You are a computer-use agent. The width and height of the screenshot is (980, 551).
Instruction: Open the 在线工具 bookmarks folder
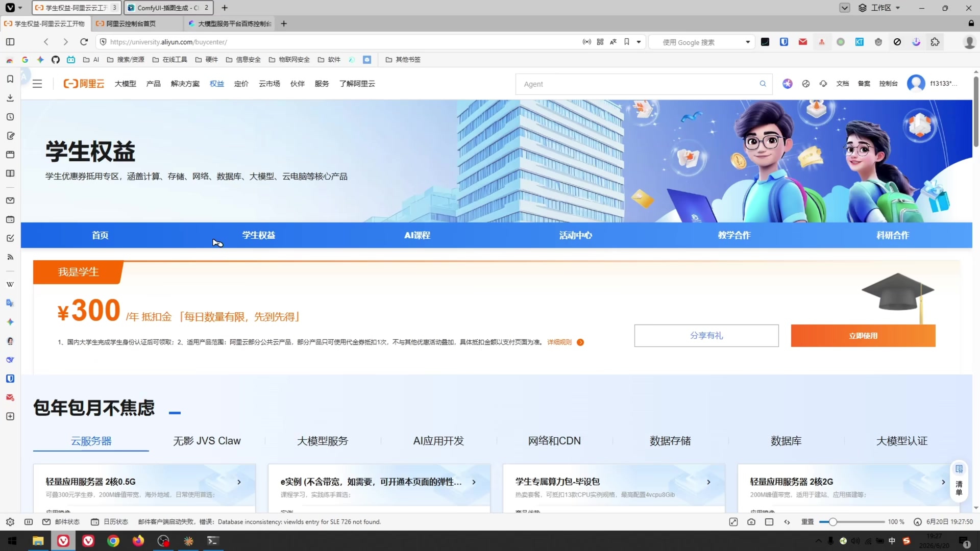point(170,60)
